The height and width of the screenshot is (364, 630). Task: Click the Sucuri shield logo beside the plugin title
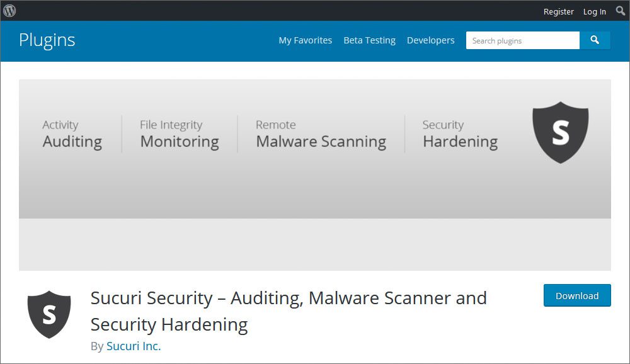tap(49, 314)
